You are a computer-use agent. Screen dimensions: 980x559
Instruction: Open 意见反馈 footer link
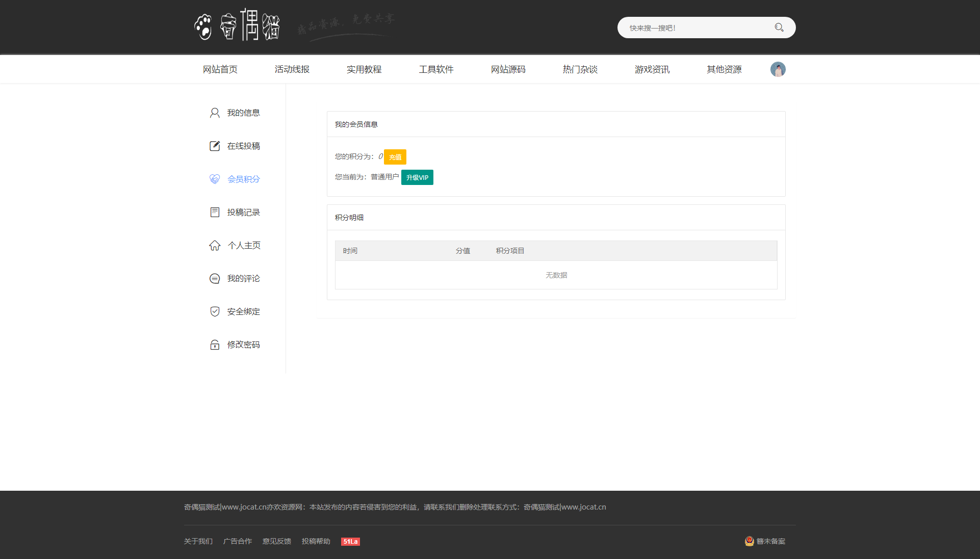277,541
